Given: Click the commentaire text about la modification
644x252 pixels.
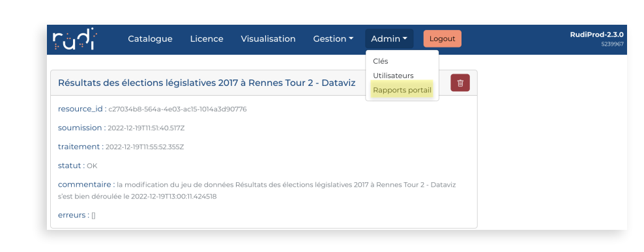Looking at the screenshot, I should [x=257, y=190].
